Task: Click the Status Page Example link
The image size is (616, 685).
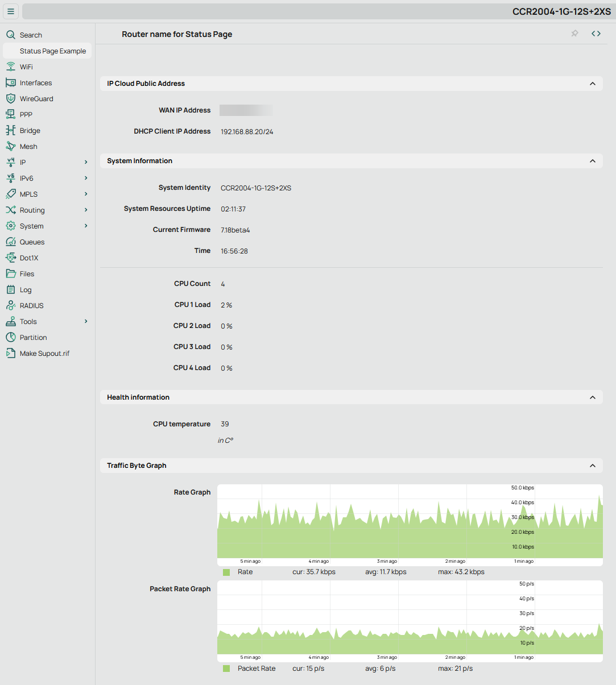Action: 52,51
